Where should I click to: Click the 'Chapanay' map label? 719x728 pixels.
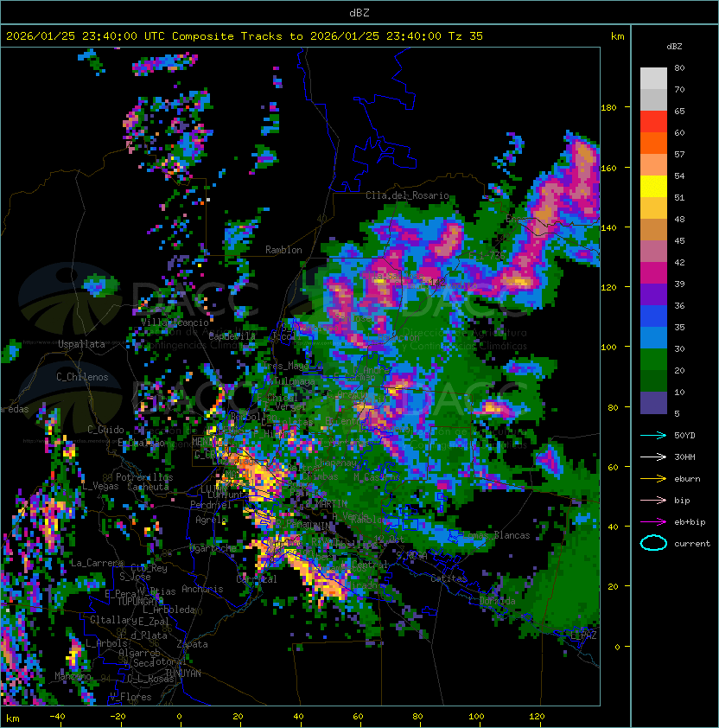(x=335, y=463)
